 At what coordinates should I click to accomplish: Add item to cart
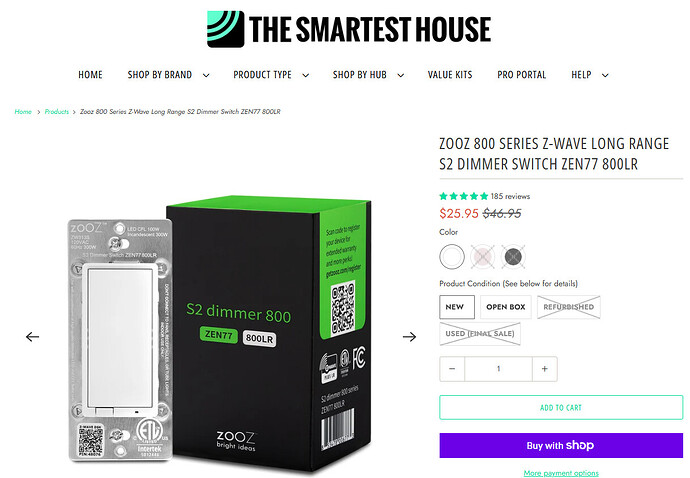click(561, 408)
